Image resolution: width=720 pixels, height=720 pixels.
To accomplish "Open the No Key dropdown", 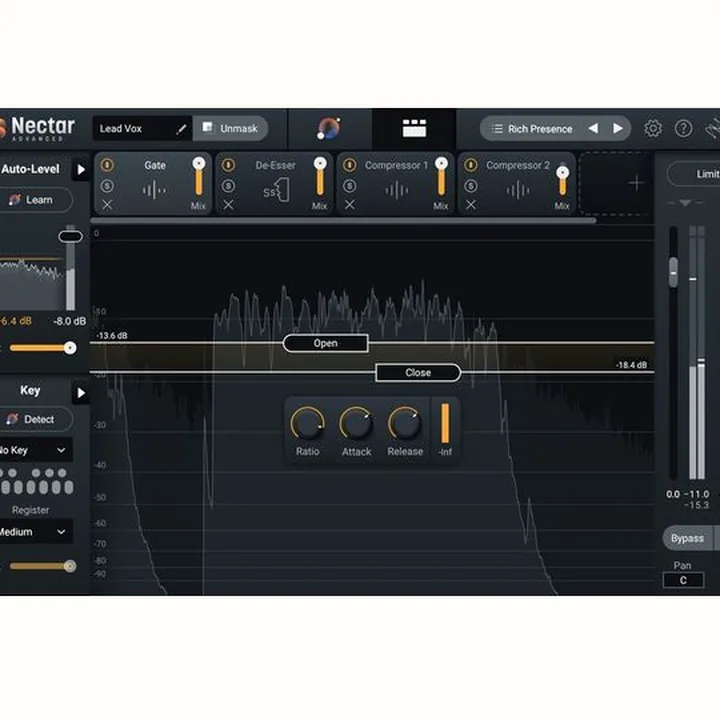I will (35, 450).
